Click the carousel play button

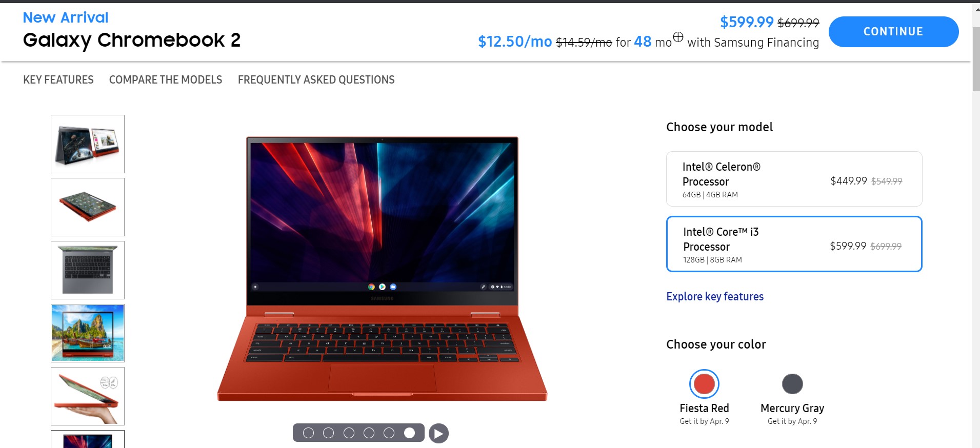click(438, 434)
